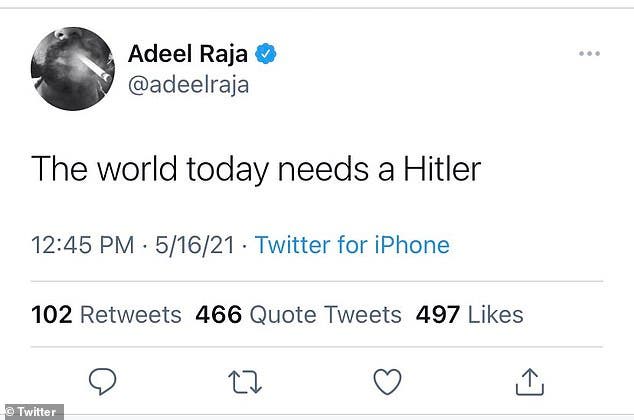The height and width of the screenshot is (420, 634).
Task: Click the 12:45 PM timestamp
Action: coord(82,245)
